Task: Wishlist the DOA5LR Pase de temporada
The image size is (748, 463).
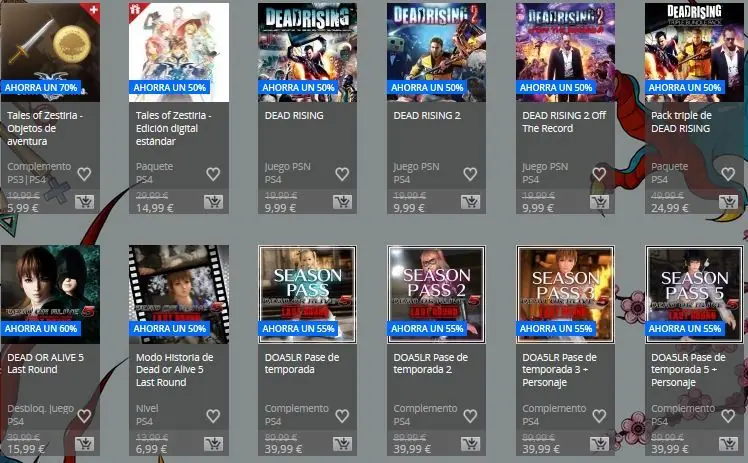Action: tap(342, 416)
